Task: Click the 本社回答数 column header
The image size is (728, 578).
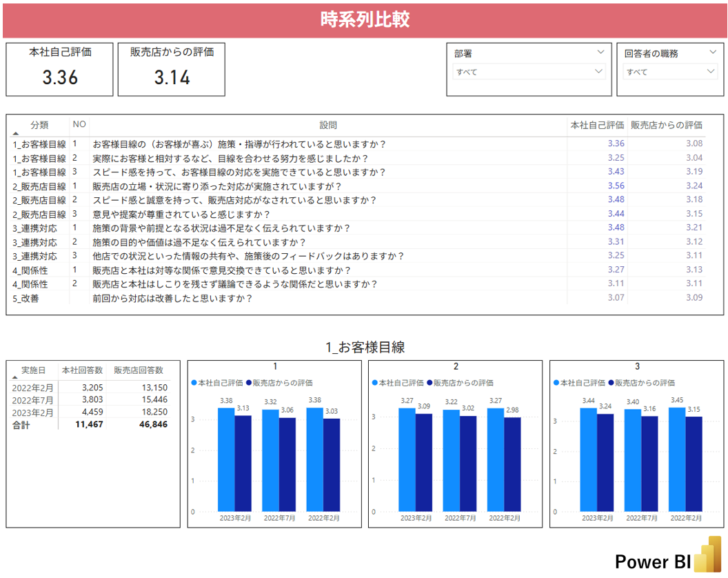Action: click(x=81, y=370)
